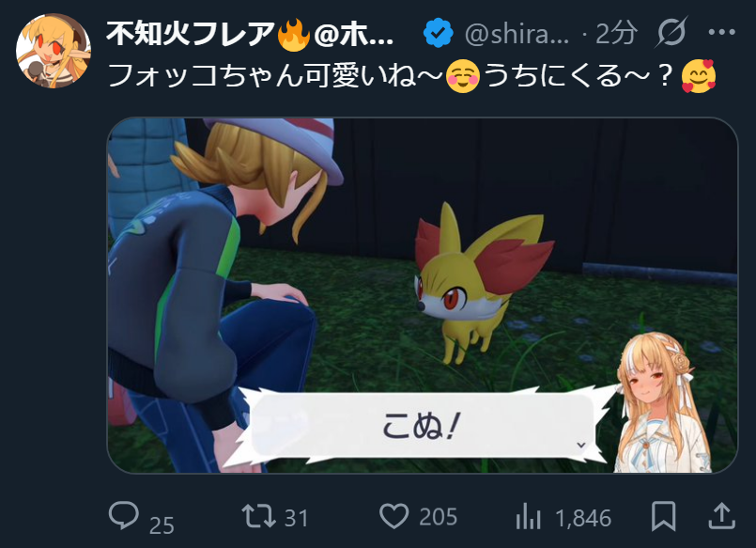Image resolution: width=756 pixels, height=548 pixels.
Task: Click the retweet arrows icon
Action: [x=258, y=516]
